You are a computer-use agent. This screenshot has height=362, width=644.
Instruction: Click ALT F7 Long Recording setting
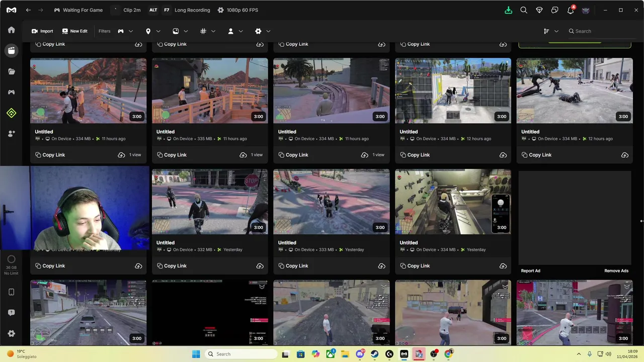pyautogui.click(x=179, y=10)
